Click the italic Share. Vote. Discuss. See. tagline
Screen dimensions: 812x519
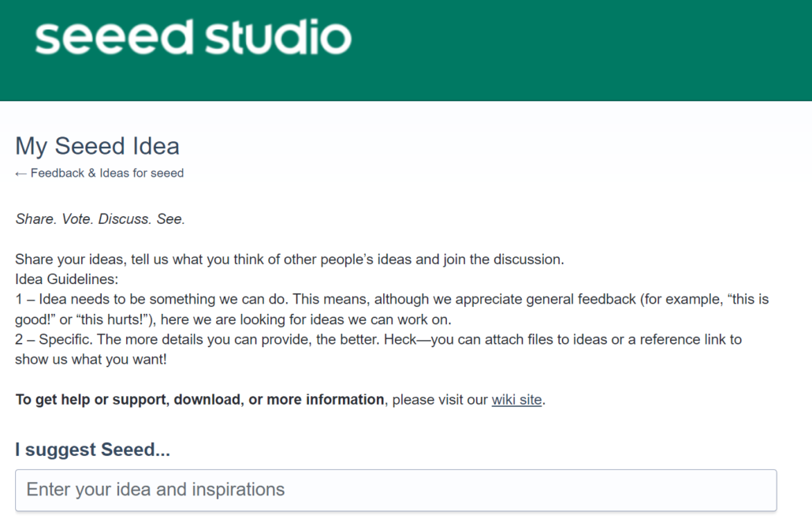(100, 219)
